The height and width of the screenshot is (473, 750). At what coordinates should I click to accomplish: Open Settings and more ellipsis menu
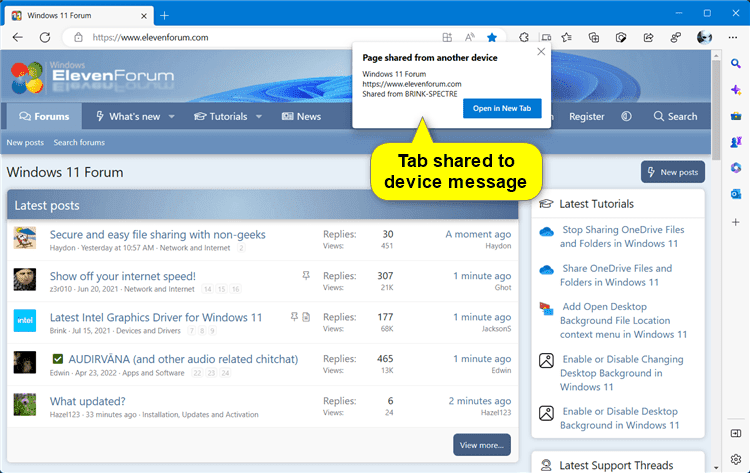tap(733, 37)
